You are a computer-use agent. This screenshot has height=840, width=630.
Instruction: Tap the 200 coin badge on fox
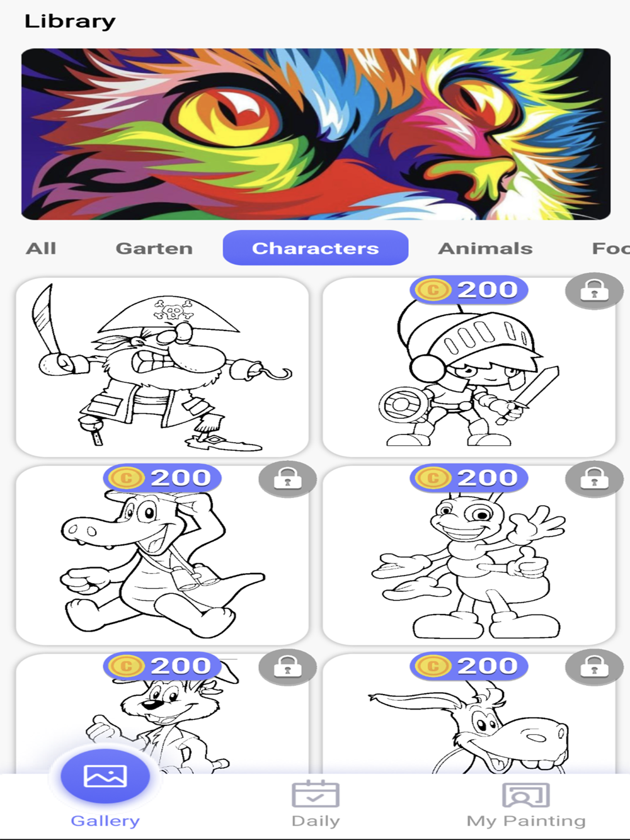(162, 666)
